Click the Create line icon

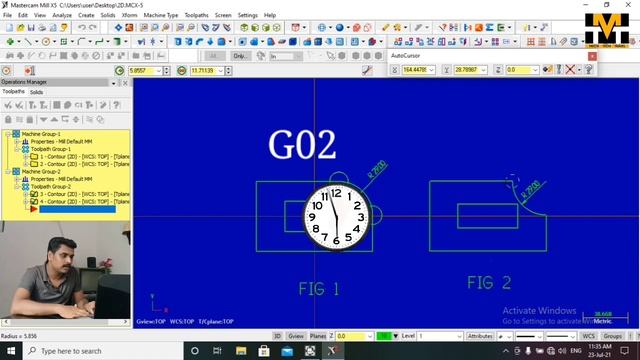point(28,42)
